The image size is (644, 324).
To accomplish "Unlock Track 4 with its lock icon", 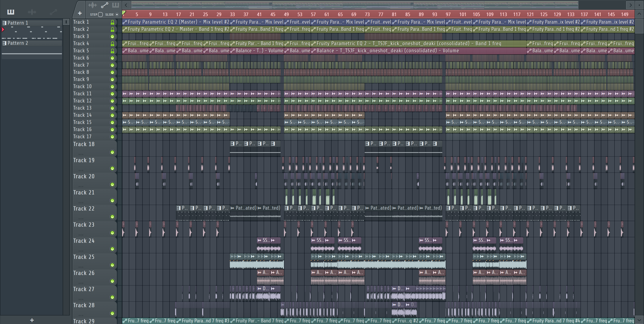I will 112,44.
